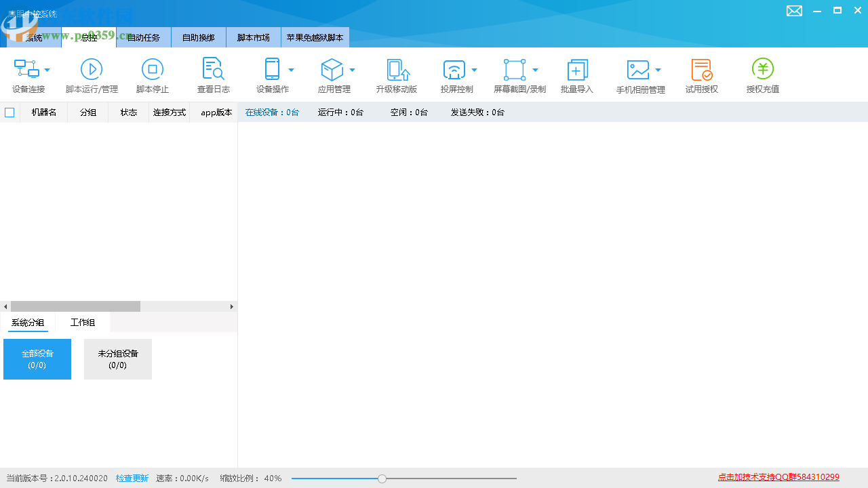Click the 升级移动版 upgrade icon
Viewport: 868px width, 488px height.
[397, 69]
